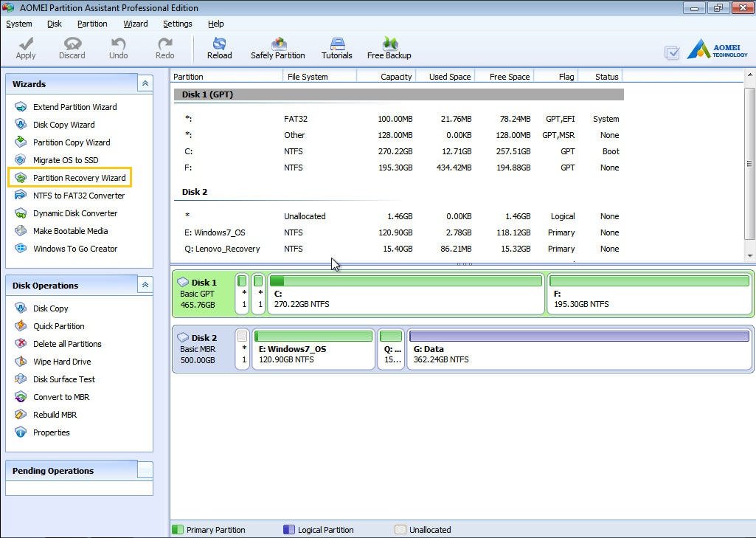756x538 pixels.
Task: Expand the Pending Operations panel
Action: click(x=145, y=470)
